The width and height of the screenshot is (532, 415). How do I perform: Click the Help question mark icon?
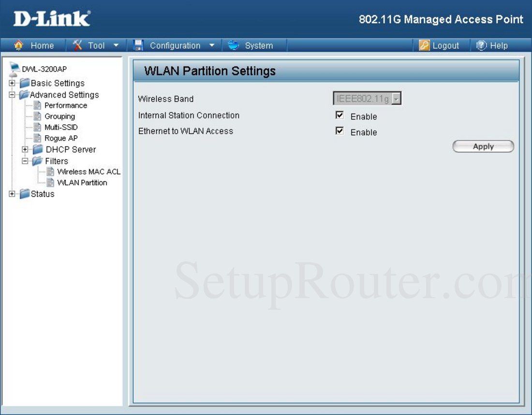tap(481, 45)
